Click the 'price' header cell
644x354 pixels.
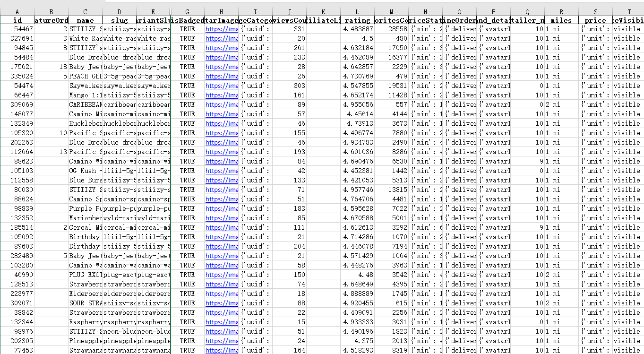click(x=595, y=20)
